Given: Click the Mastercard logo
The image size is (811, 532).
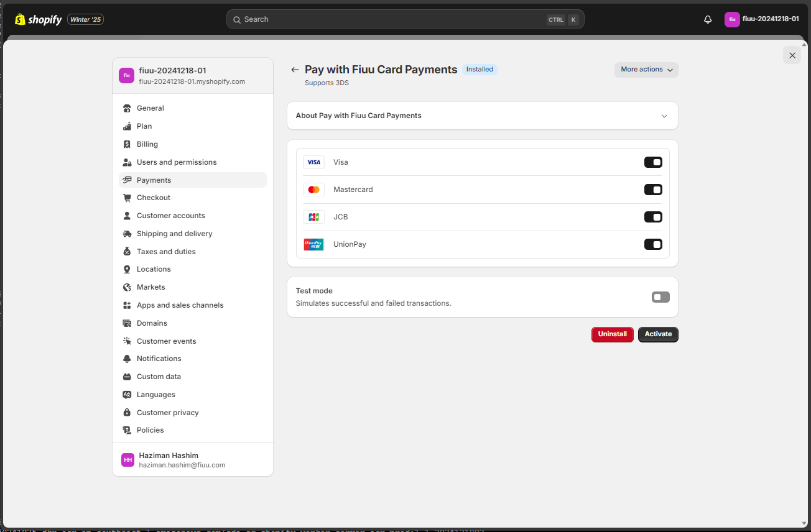Looking at the screenshot, I should (x=313, y=190).
